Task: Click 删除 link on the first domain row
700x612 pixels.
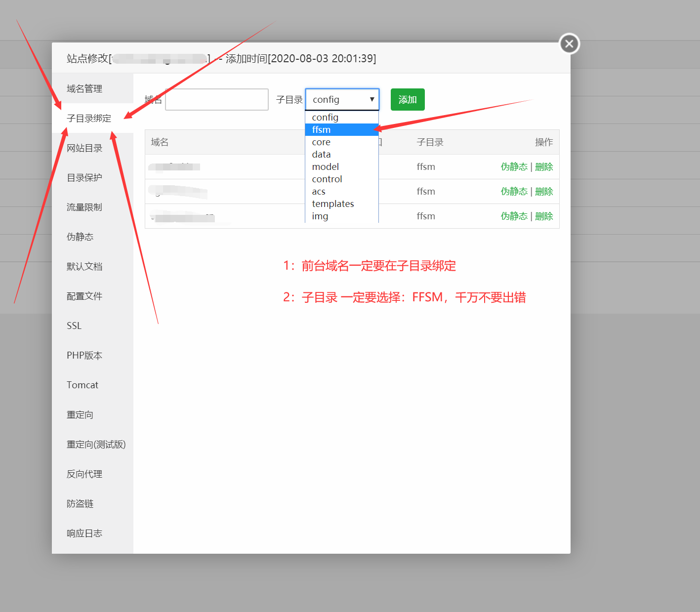Action: (x=544, y=166)
